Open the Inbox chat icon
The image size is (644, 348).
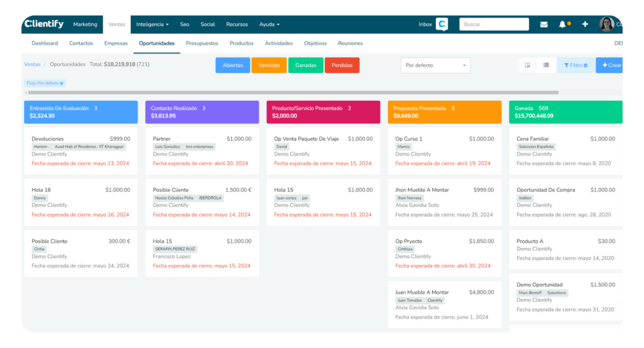pyautogui.click(x=441, y=25)
